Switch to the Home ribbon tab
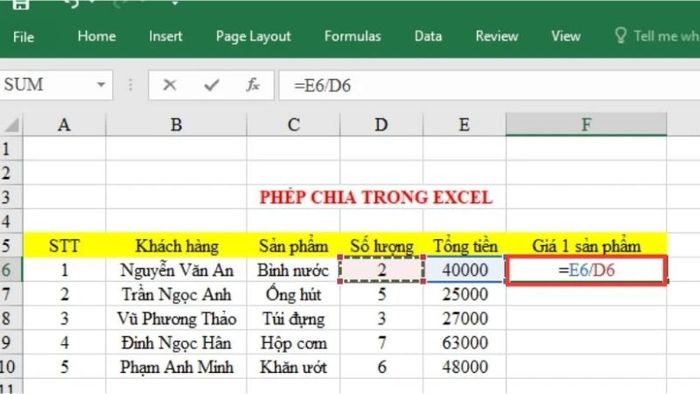The image size is (700, 394). pos(96,36)
